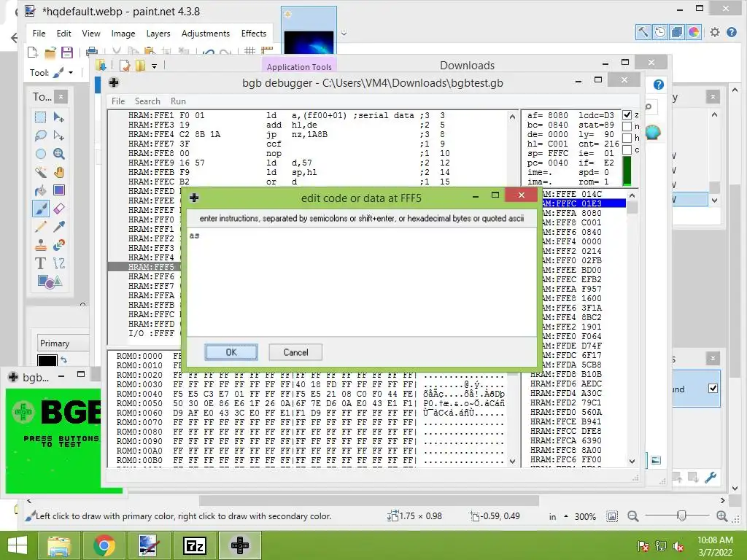Click the New file icon in paint.net toolbar
This screenshot has width=747, height=560.
pos(33,52)
